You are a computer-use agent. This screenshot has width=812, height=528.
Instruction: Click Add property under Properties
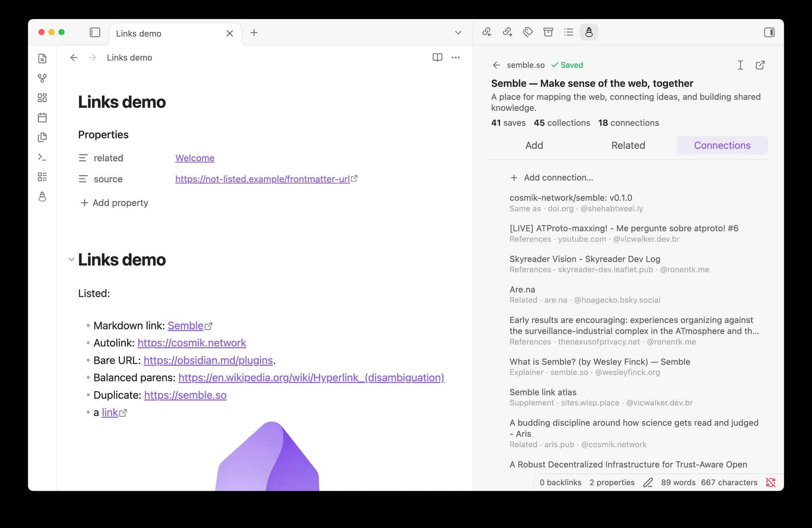click(x=114, y=203)
